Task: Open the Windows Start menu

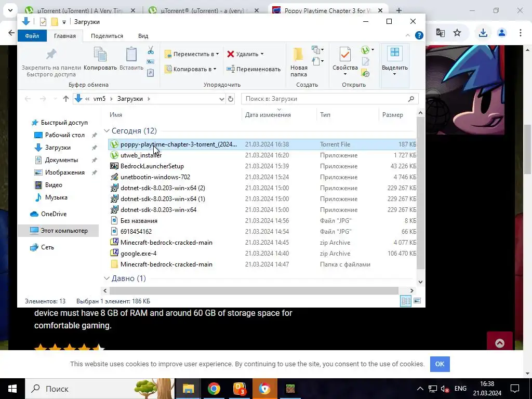Action: click(x=12, y=389)
